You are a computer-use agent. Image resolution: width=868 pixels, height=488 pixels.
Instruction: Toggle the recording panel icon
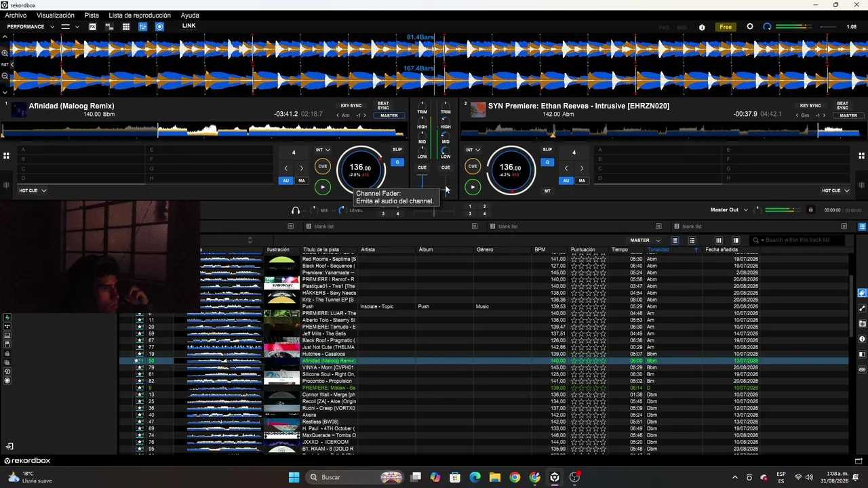159,26
